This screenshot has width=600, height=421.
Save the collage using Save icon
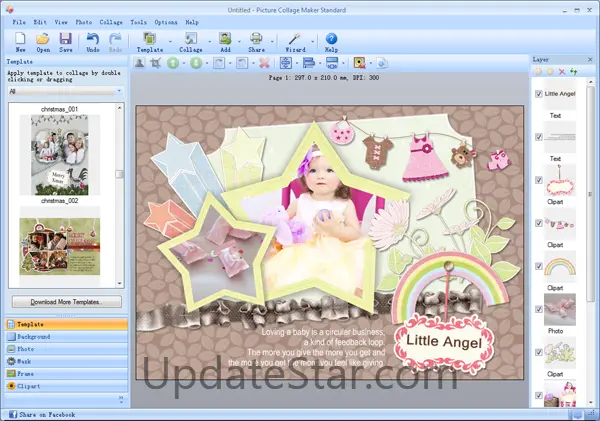(x=65, y=40)
